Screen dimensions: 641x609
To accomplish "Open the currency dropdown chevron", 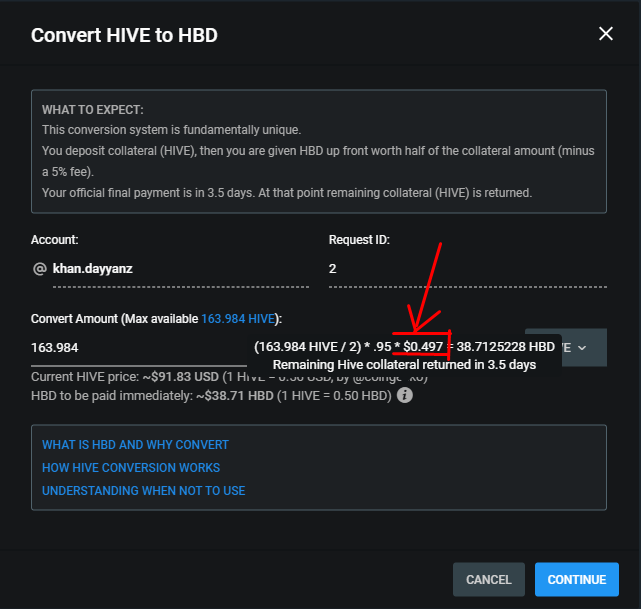I will [x=582, y=348].
